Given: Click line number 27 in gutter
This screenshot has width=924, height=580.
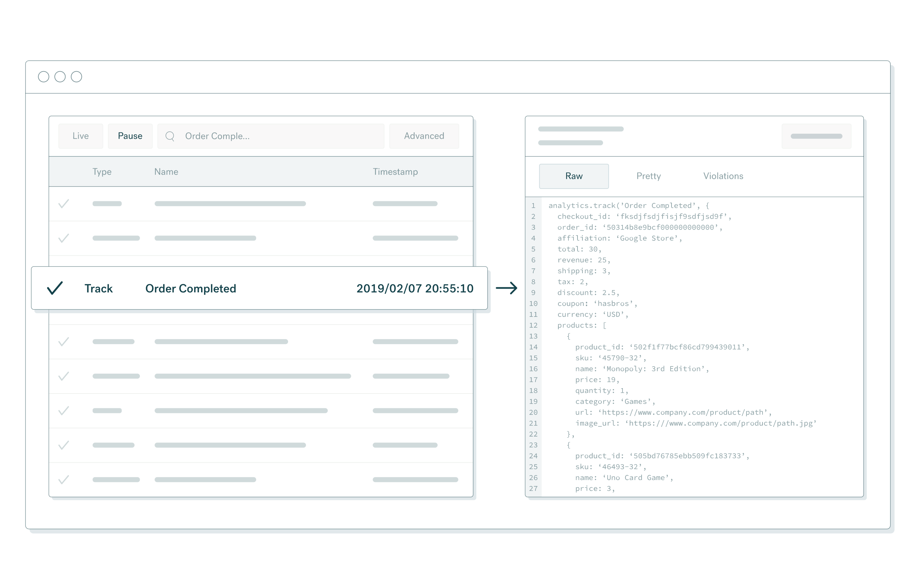Looking at the screenshot, I should point(533,489).
